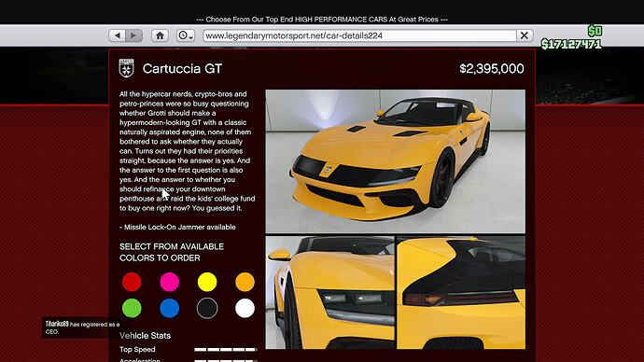Image resolution: width=644 pixels, height=362 pixels.
Task: Select the white color swatch
Action: pyautogui.click(x=245, y=308)
